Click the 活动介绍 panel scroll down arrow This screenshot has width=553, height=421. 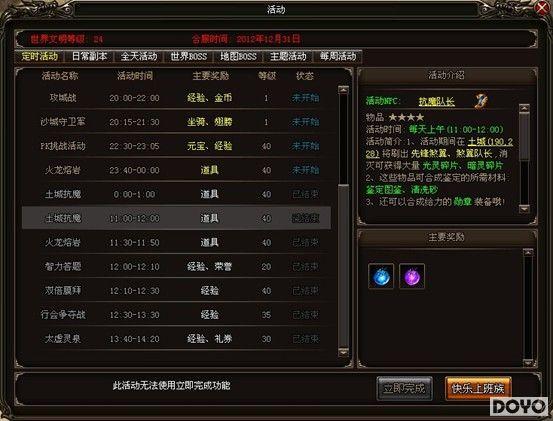[524, 209]
